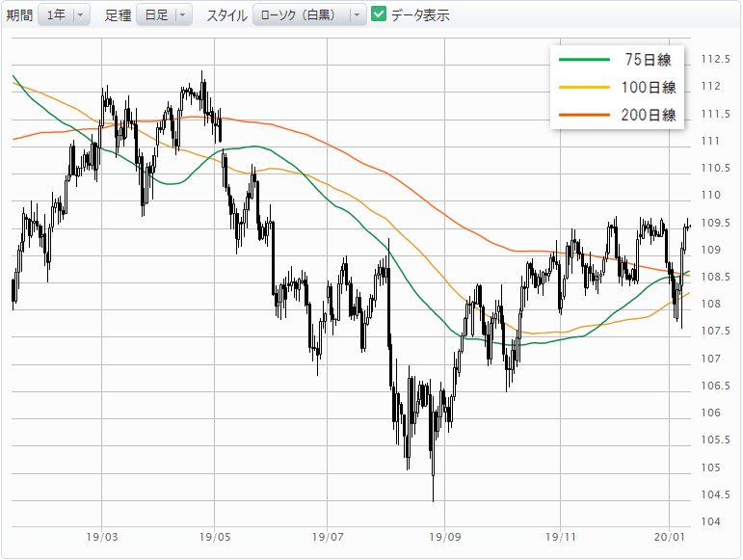This screenshot has width=743, height=560.
Task: Click the orange 200日線 legend swatch
Action: click(584, 115)
